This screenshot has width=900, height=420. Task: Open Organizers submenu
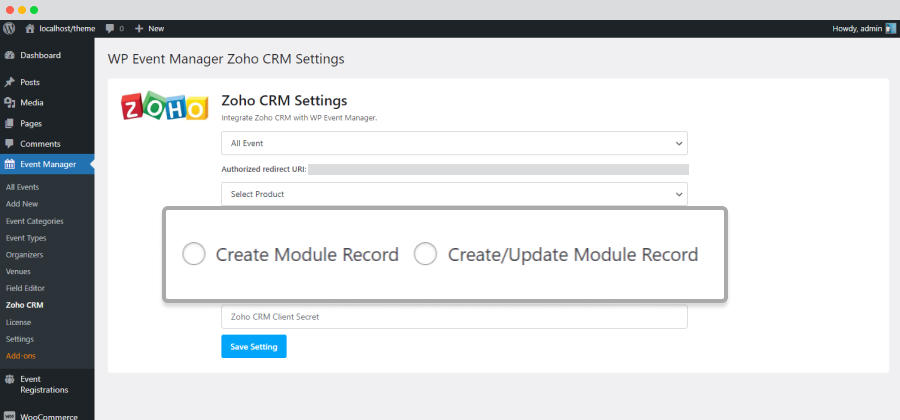pos(24,255)
